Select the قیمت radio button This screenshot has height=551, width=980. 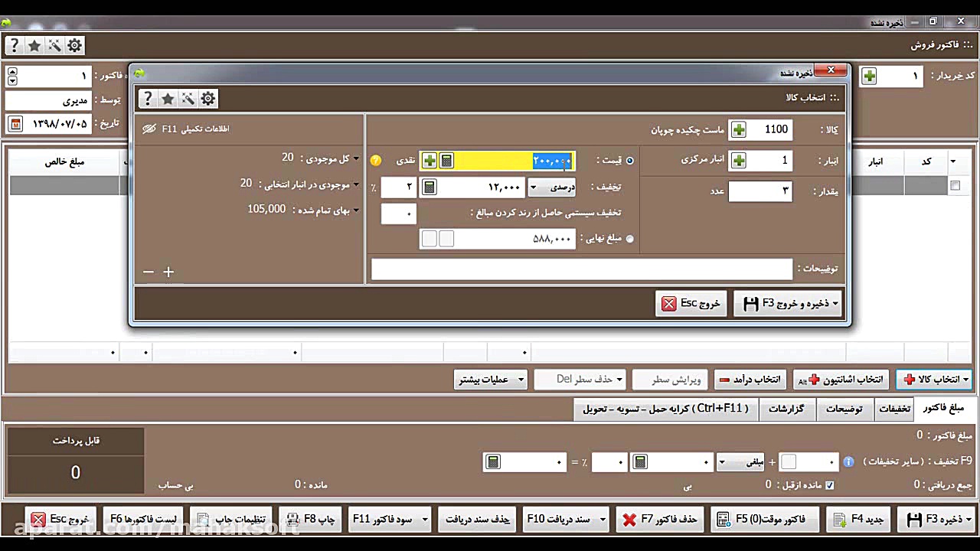pyautogui.click(x=629, y=160)
